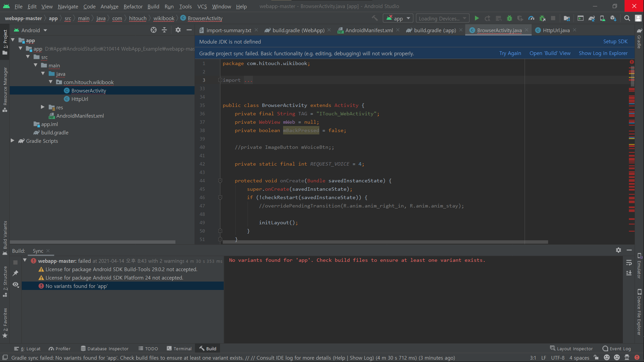Image resolution: width=644 pixels, height=362 pixels.
Task: Expand the res folder
Action: point(43,107)
